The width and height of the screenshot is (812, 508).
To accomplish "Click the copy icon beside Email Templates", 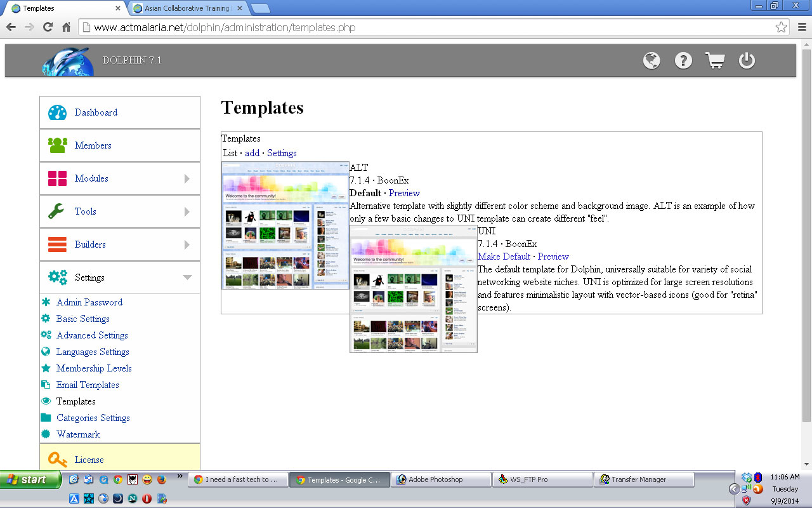I will tap(46, 385).
